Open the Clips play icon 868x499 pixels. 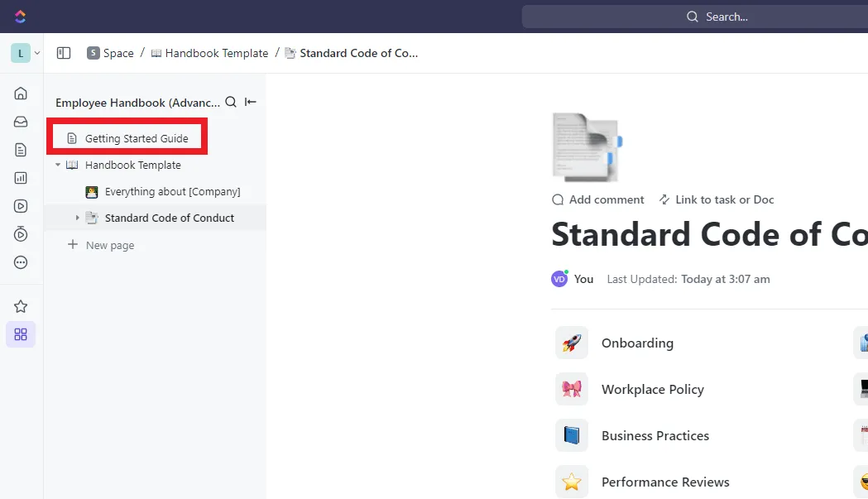pos(21,206)
